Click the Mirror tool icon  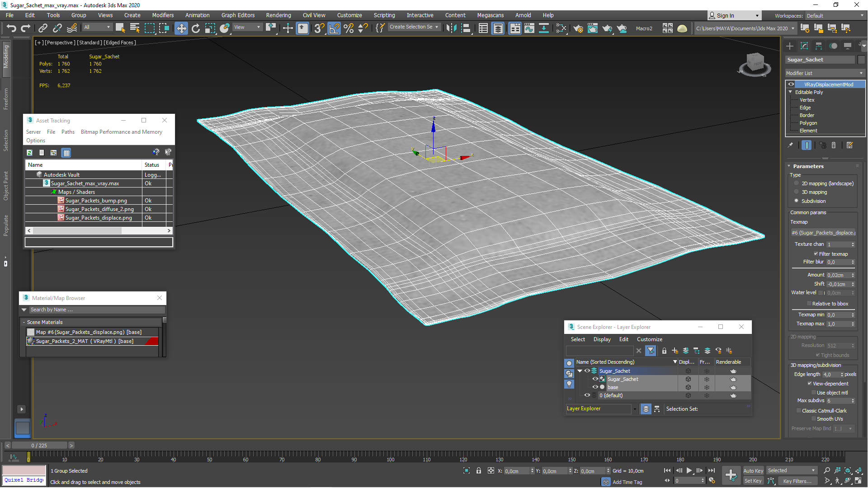coord(451,28)
